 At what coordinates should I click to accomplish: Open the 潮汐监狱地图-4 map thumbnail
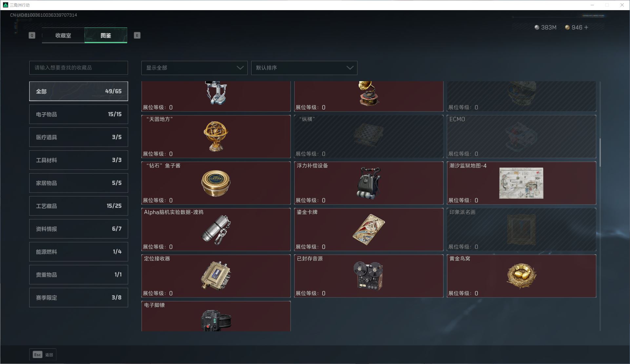[521, 183]
